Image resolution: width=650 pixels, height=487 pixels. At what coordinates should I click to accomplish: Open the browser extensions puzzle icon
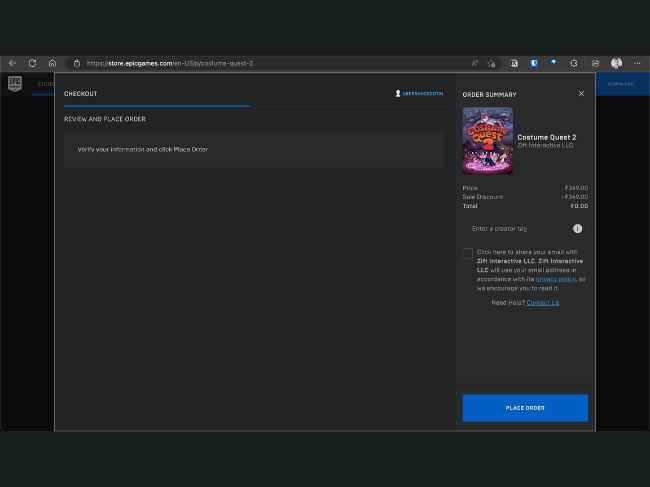574,63
